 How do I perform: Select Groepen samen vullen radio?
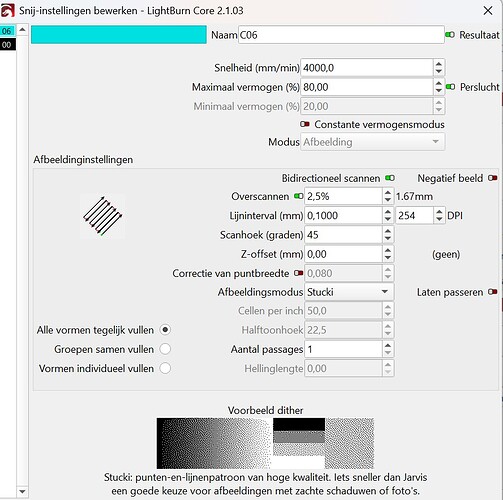pos(165,349)
